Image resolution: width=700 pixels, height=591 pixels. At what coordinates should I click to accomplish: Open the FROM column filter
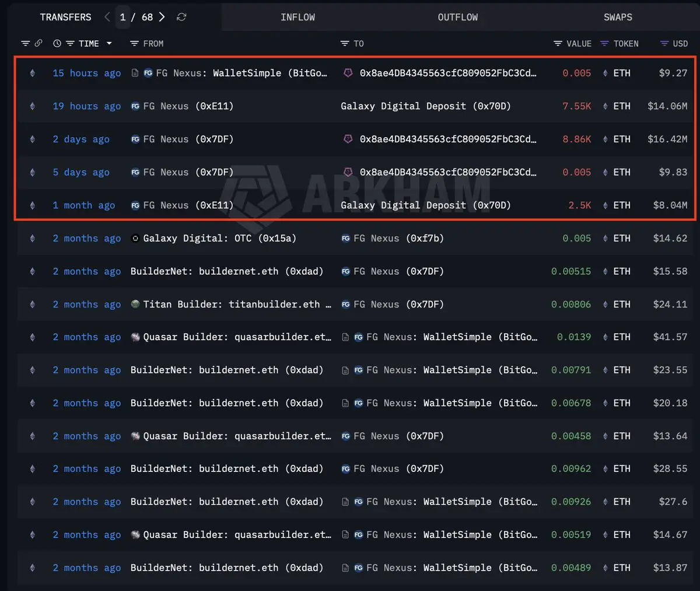[x=134, y=44]
